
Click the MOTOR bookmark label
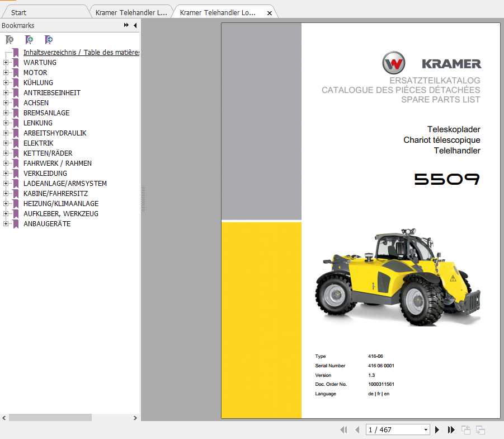pyautogui.click(x=35, y=72)
